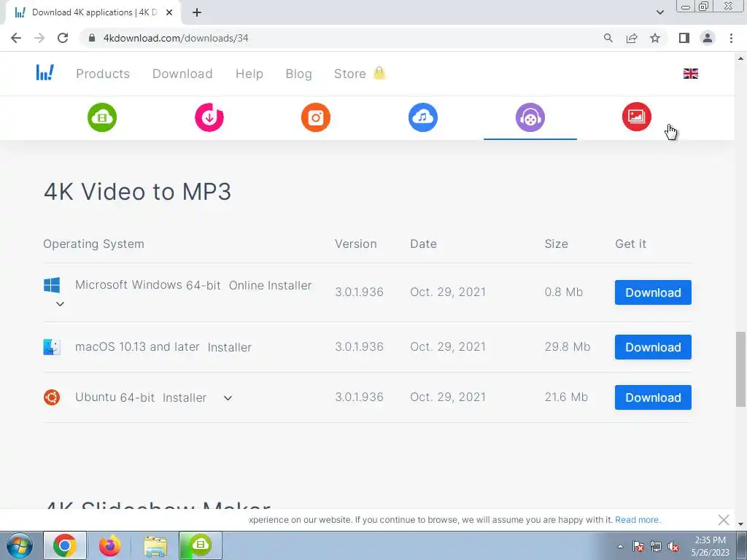Close the current browser tab
This screenshot has width=747, height=560.
pos(169,12)
